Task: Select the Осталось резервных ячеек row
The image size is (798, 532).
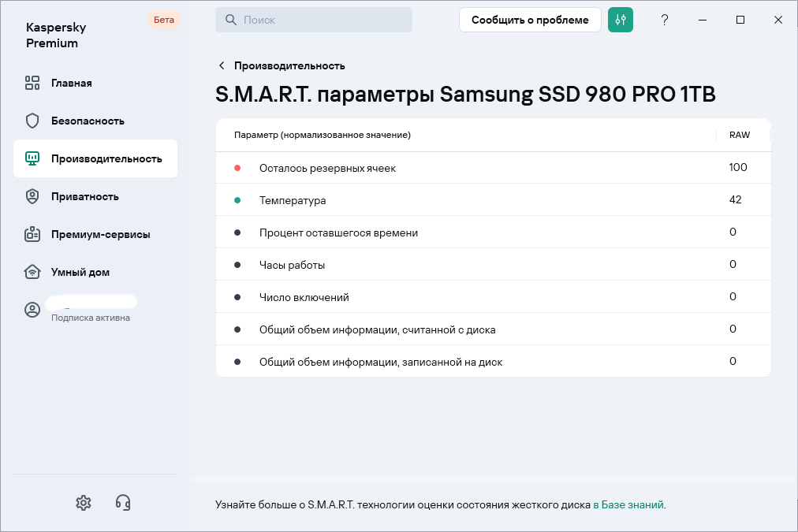Action: (492, 168)
